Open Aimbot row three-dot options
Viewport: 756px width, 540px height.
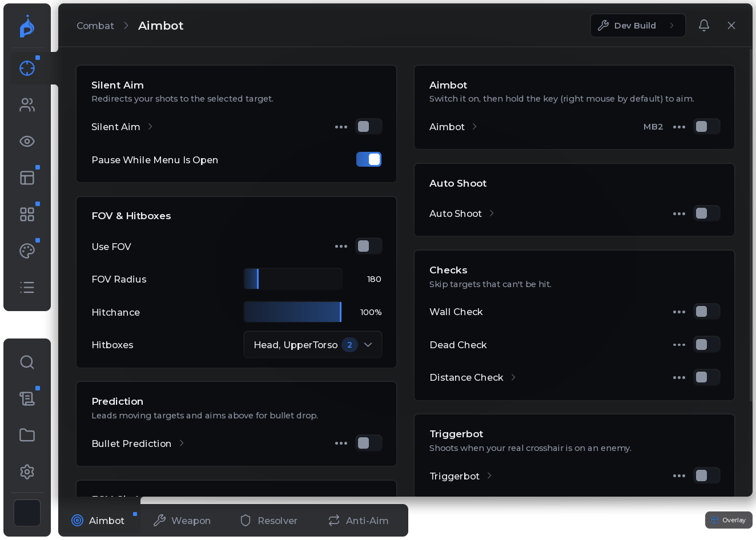[x=679, y=127]
